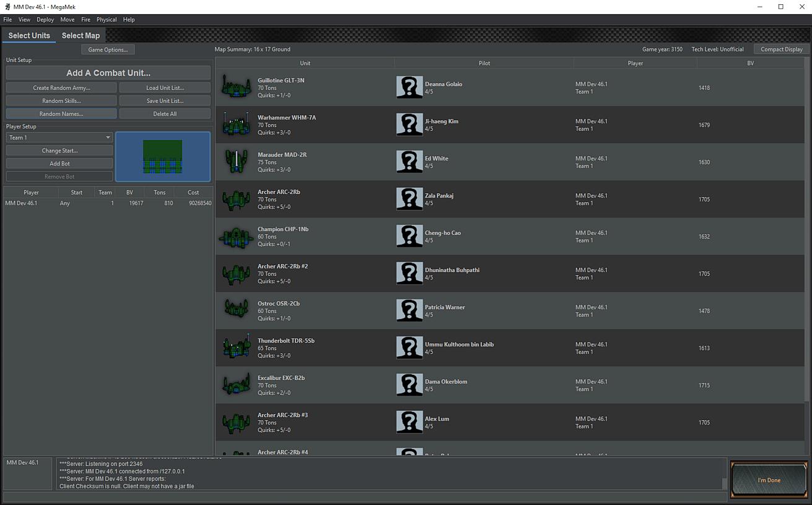Viewport: 812px width, 505px height.
Task: Click pilot portrait of Alex Lum
Action: tap(409, 422)
